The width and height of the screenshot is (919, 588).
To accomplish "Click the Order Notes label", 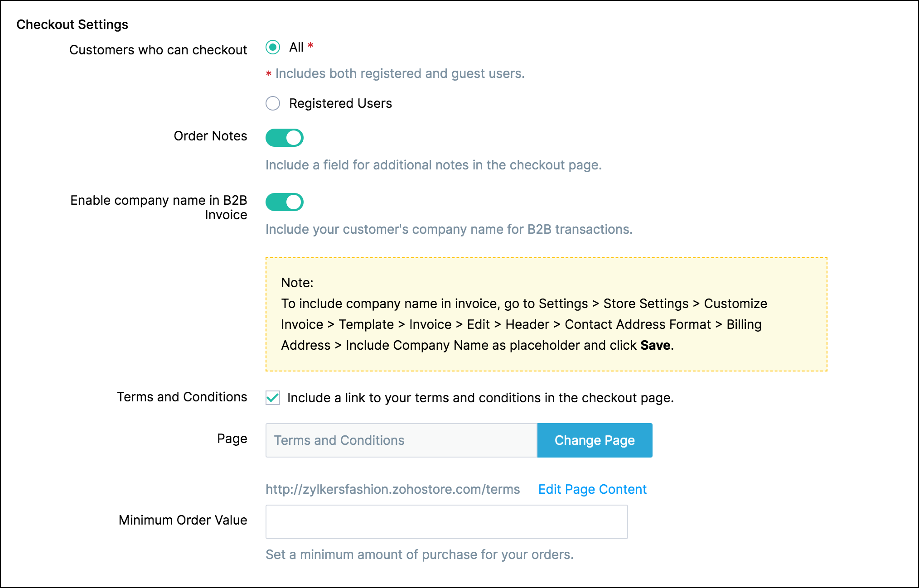I will pyautogui.click(x=210, y=136).
